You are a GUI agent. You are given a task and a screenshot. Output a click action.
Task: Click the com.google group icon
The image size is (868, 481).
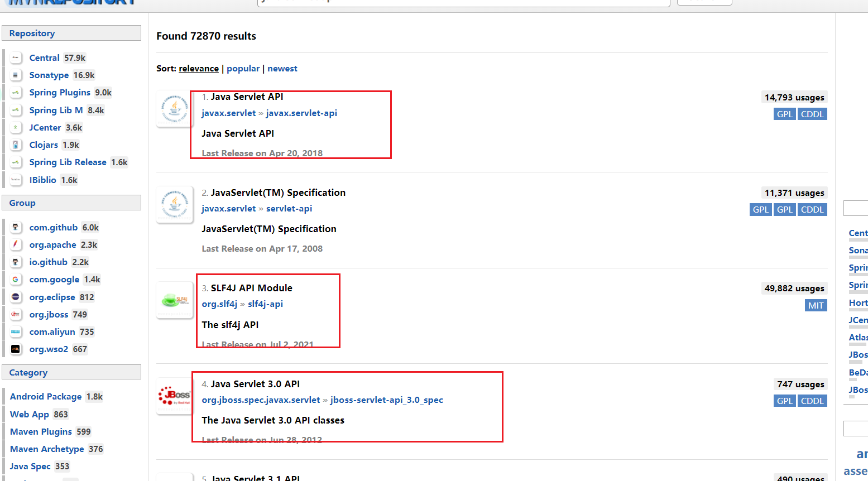pos(16,280)
